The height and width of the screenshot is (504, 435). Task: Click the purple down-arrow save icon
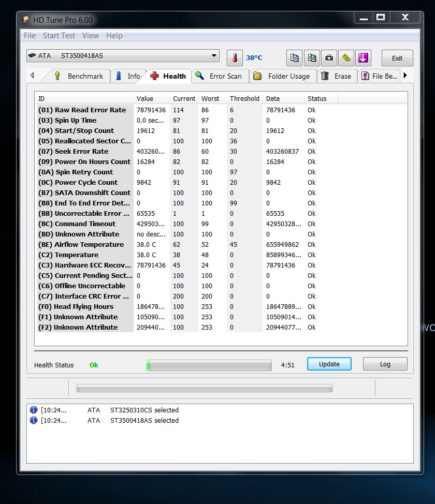363,57
